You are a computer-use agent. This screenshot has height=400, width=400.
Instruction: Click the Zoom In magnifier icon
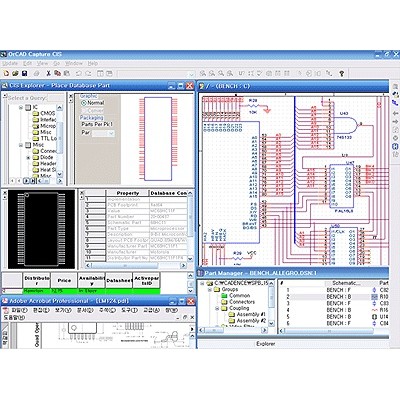click(x=202, y=73)
